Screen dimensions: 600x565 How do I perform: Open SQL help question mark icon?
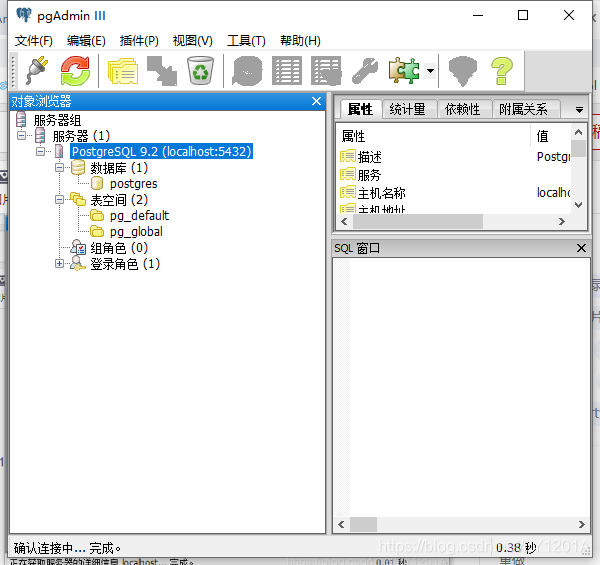502,71
